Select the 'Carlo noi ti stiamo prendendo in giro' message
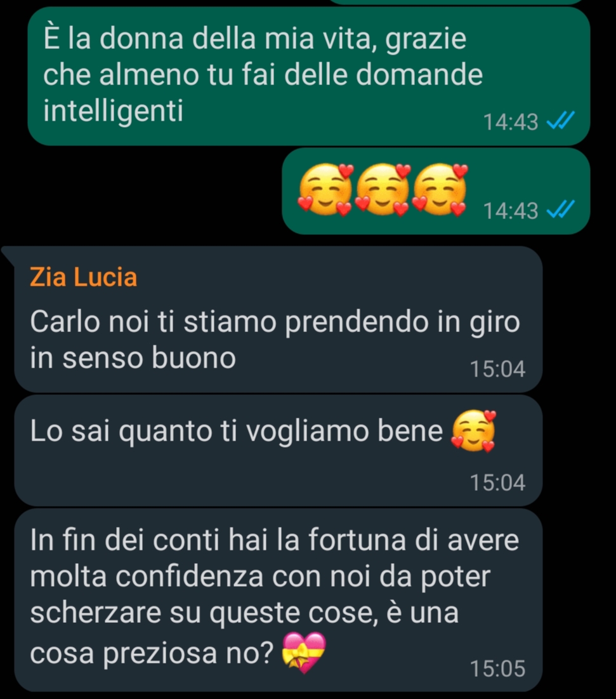The height and width of the screenshot is (699, 616). point(279,319)
